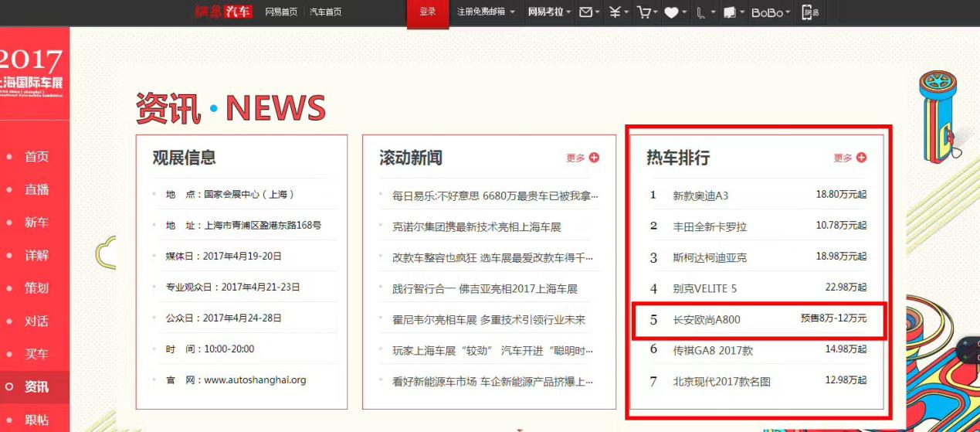
Task: Open the BoBo dropdown menu
Action: [x=771, y=12]
